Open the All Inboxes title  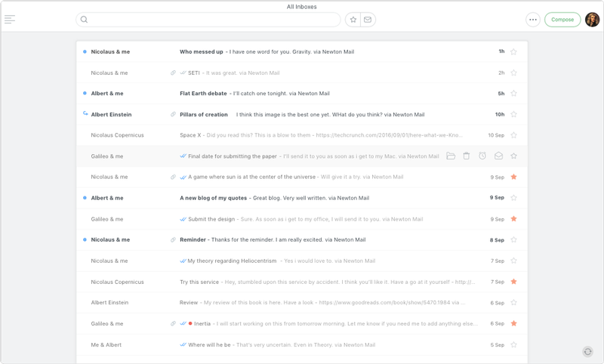(301, 7)
